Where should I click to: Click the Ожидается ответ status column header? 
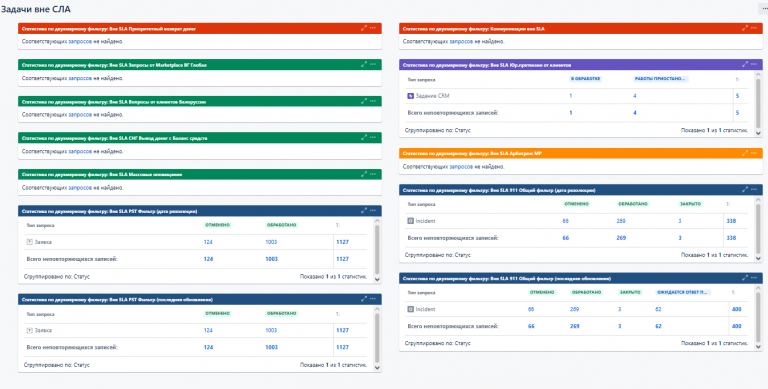[683, 292]
